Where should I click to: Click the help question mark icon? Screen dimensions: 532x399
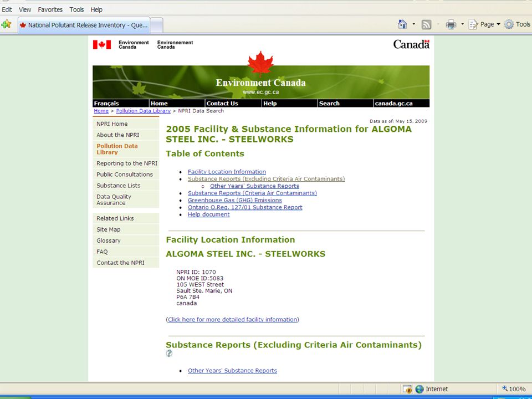(x=169, y=353)
